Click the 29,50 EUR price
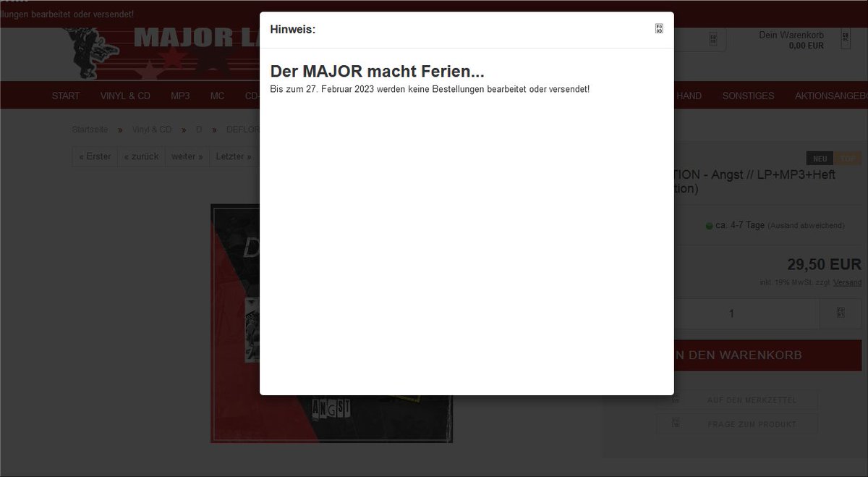868x477 pixels. tap(824, 264)
